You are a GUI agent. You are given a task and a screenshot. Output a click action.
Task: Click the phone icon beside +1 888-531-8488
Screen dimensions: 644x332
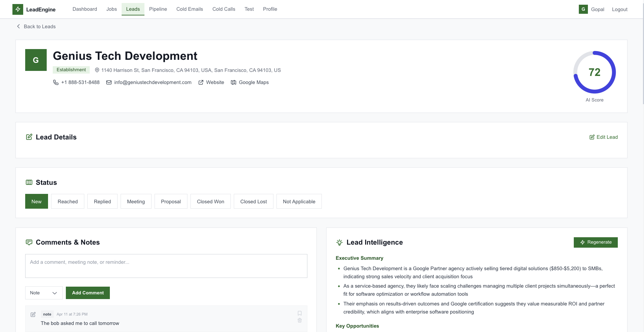tap(56, 82)
